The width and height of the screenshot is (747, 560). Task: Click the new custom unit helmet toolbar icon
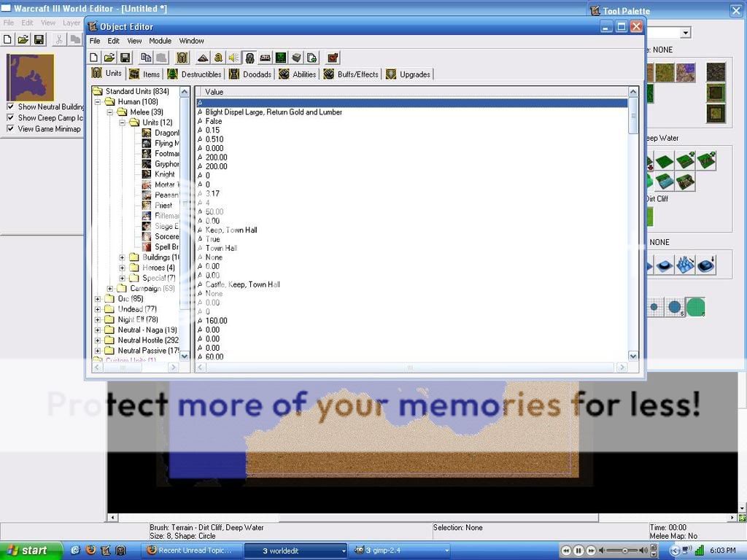coord(182,58)
